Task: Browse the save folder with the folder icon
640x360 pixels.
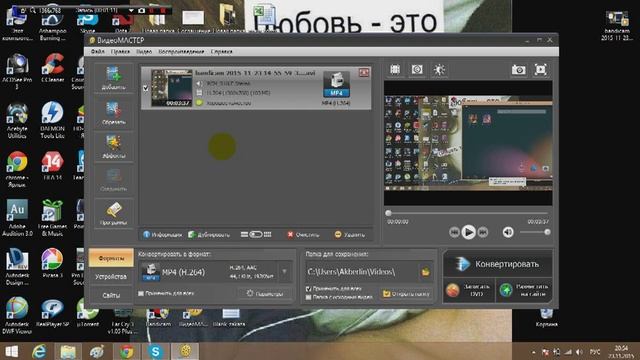Action: [425, 272]
